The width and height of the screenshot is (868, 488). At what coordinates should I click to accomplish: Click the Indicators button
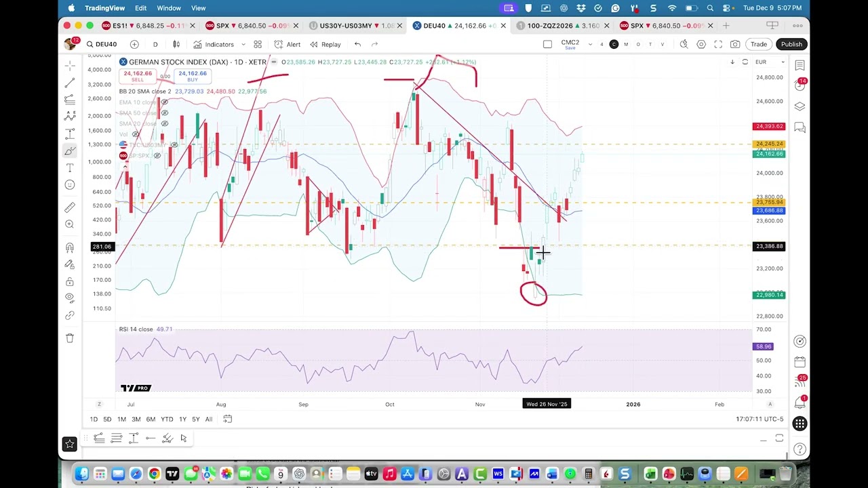pos(214,44)
